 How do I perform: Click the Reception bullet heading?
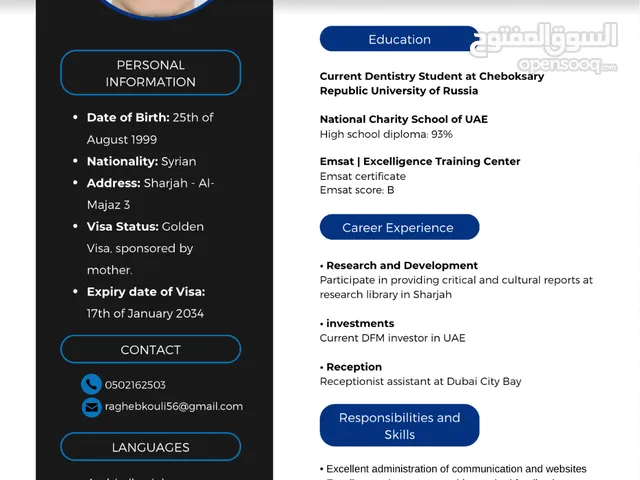pyautogui.click(x=353, y=367)
